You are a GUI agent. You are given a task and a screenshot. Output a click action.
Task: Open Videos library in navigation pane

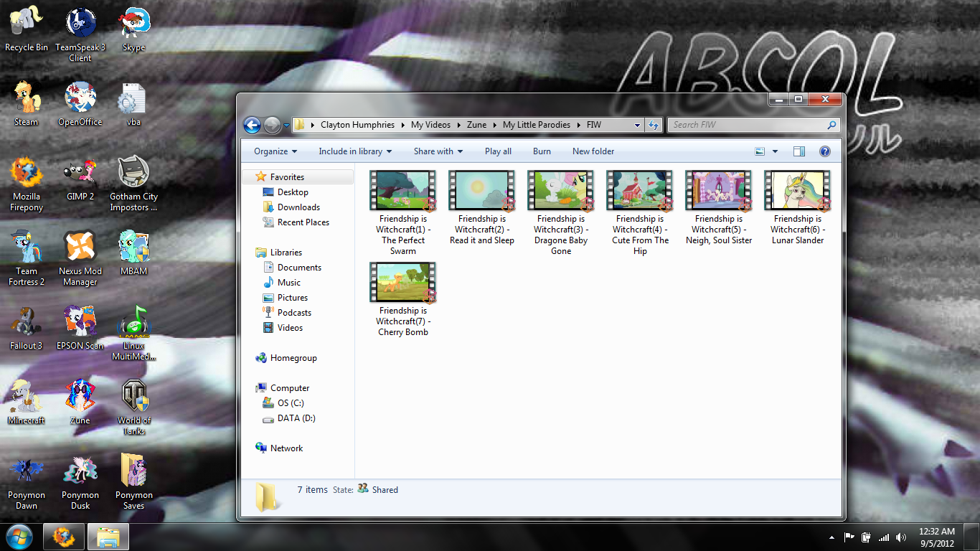290,328
